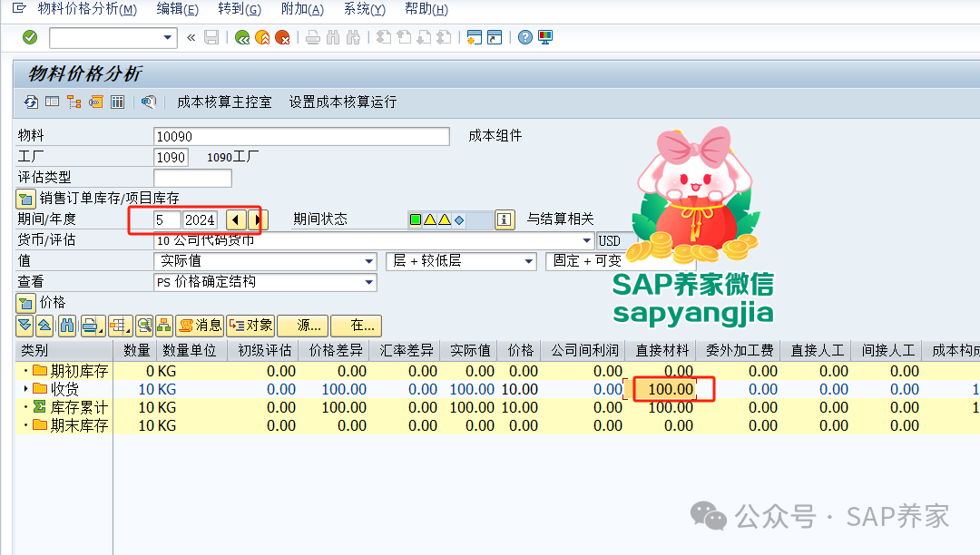980x555 pixels.
Task: Click the 物料 input field containing 10090
Action: click(301, 137)
